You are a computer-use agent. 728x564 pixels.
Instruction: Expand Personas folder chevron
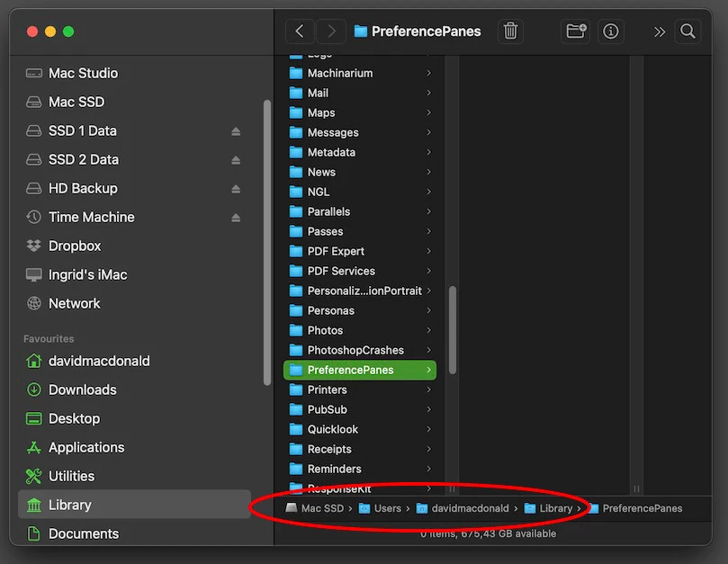429,310
